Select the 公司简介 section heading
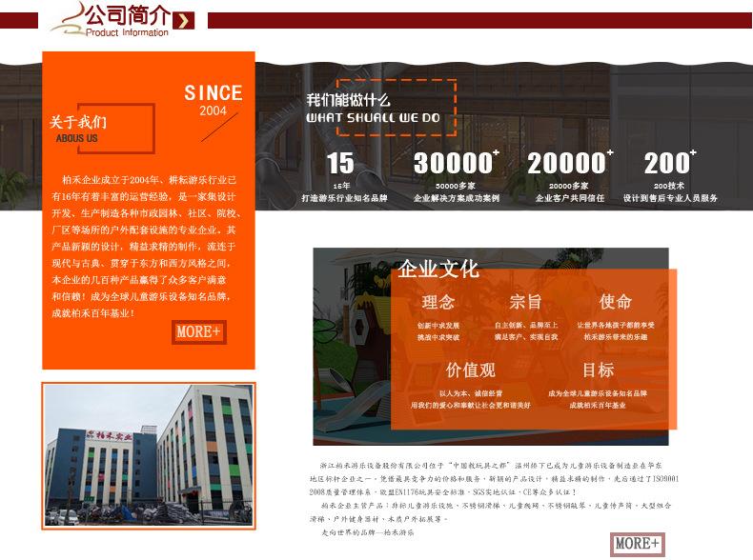The width and height of the screenshot is (753, 560). 129,14
